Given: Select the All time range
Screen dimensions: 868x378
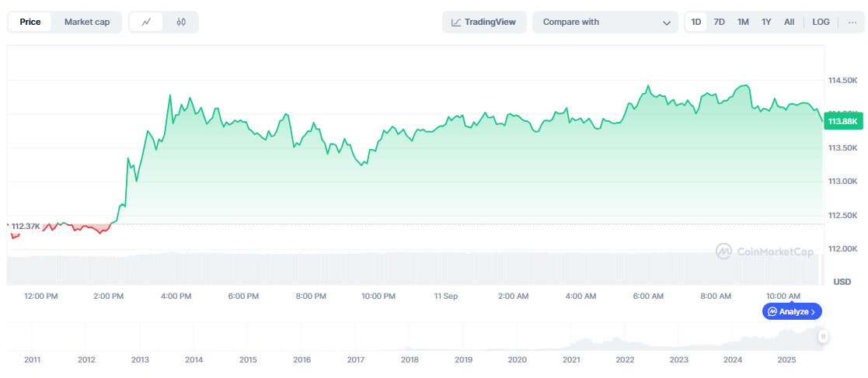Looking at the screenshot, I should [789, 22].
